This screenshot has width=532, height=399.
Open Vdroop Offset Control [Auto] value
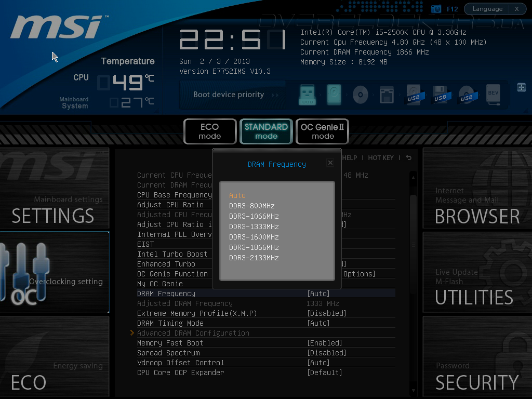click(318, 363)
